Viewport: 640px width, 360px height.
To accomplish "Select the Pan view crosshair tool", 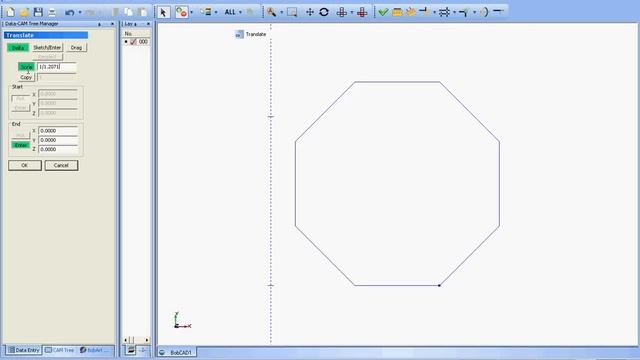I will click(x=310, y=12).
